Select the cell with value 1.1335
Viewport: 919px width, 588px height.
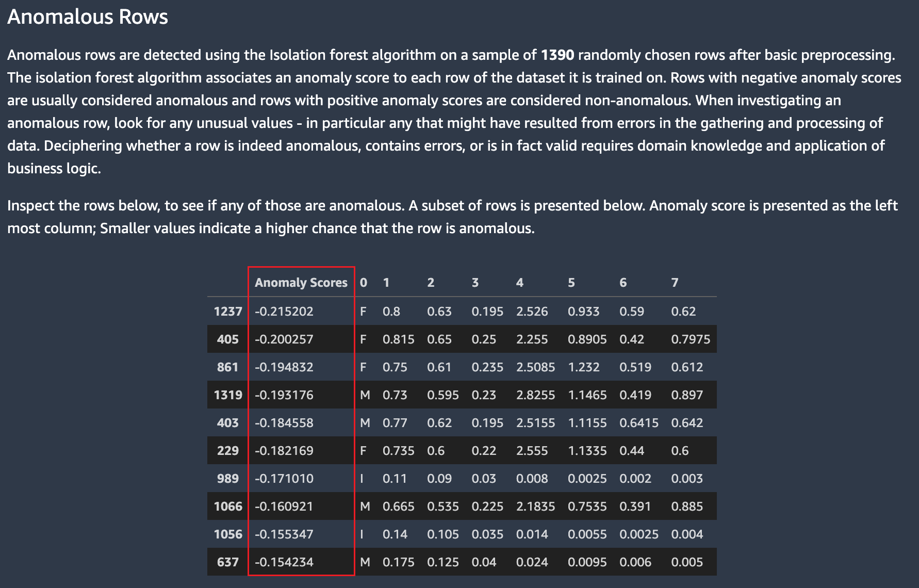587,451
